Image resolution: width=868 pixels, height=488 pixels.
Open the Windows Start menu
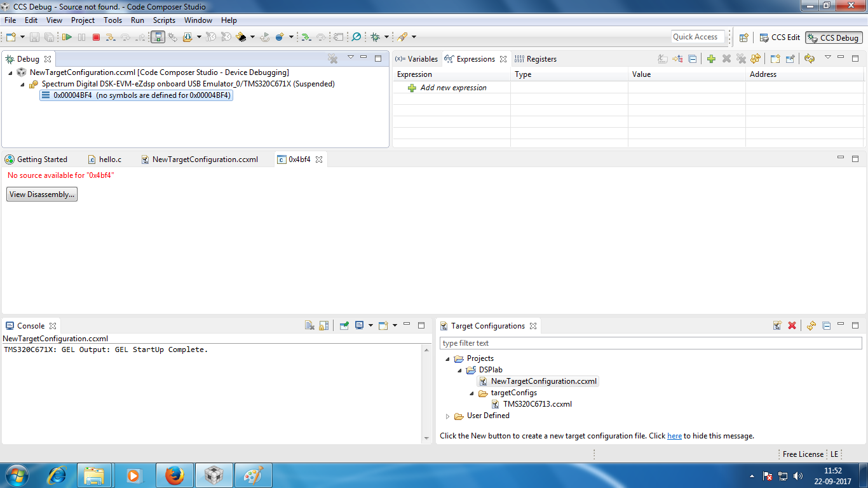point(17,475)
